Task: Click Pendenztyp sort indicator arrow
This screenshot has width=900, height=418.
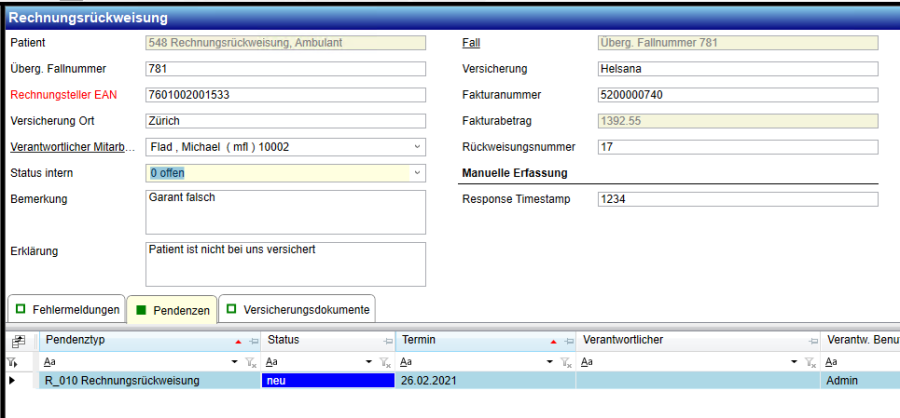Action: click(x=239, y=342)
